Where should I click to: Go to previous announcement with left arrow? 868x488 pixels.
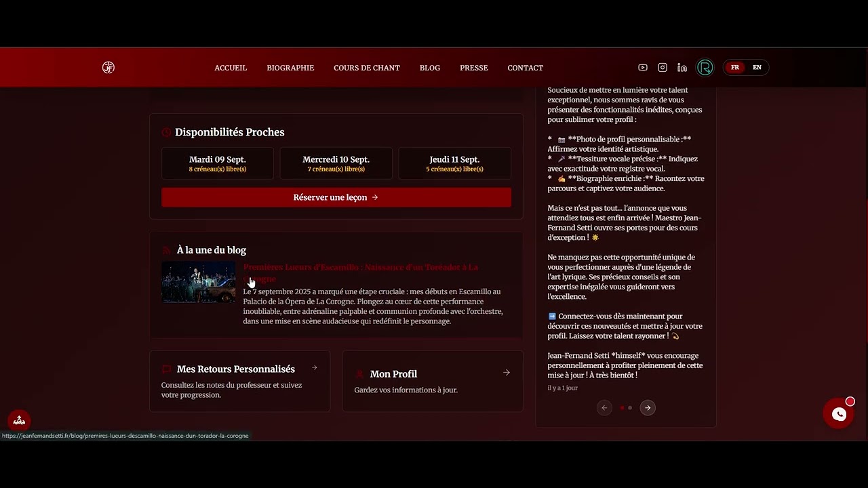pyautogui.click(x=604, y=407)
